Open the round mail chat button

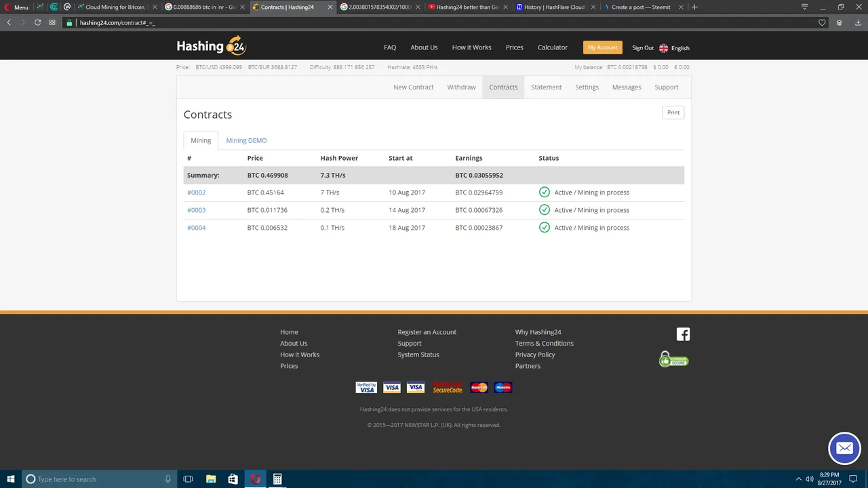tap(844, 448)
